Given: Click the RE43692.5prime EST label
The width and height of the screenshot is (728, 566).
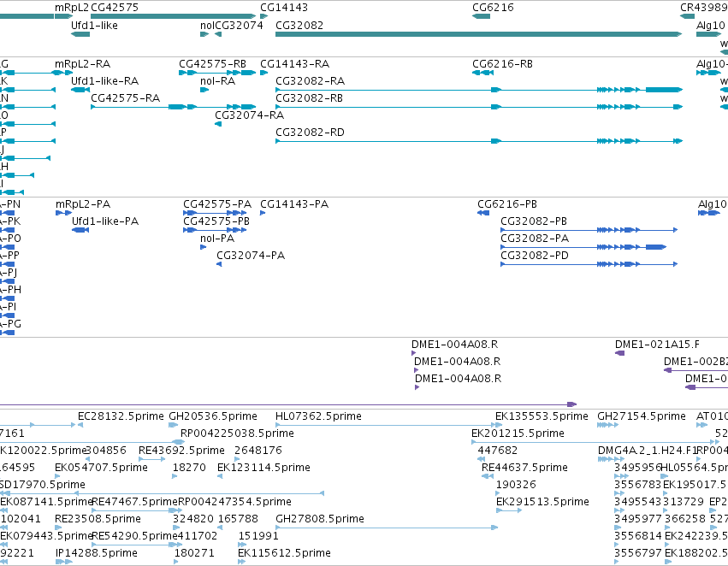Looking at the screenshot, I should (x=181, y=451).
